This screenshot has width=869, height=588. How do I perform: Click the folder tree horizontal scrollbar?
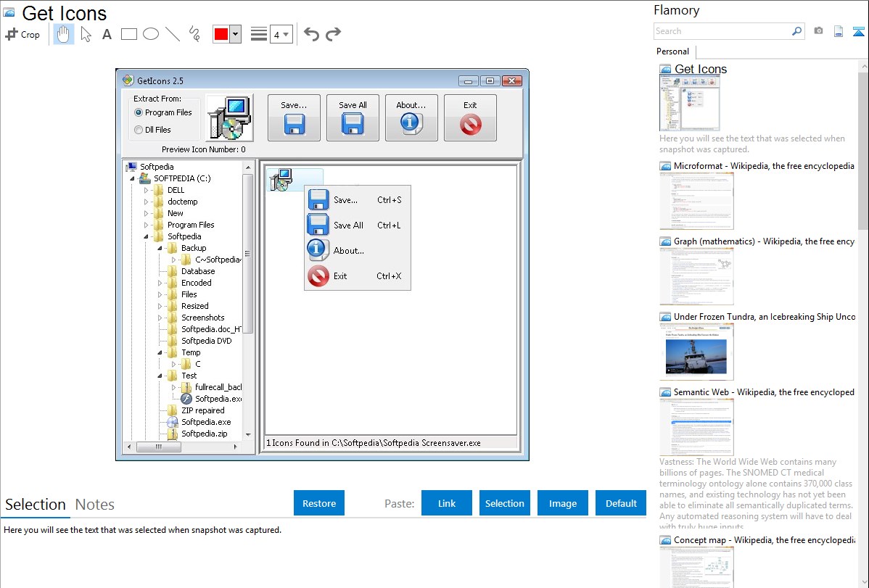(x=183, y=447)
